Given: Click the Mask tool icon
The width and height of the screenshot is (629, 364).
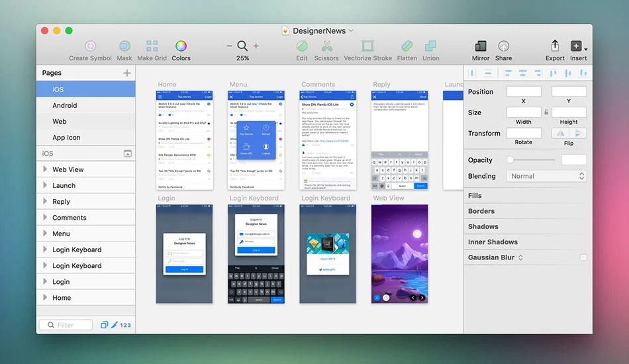Looking at the screenshot, I should pyautogui.click(x=124, y=46).
